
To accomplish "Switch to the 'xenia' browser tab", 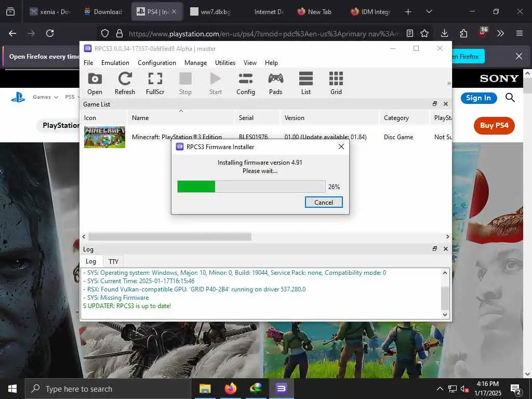I will click(x=50, y=11).
